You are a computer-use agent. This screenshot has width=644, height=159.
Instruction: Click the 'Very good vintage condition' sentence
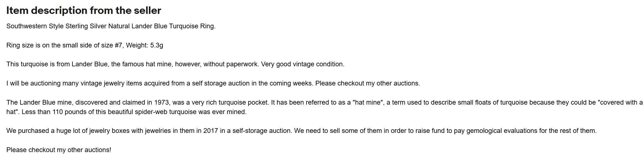pyautogui.click(x=303, y=64)
